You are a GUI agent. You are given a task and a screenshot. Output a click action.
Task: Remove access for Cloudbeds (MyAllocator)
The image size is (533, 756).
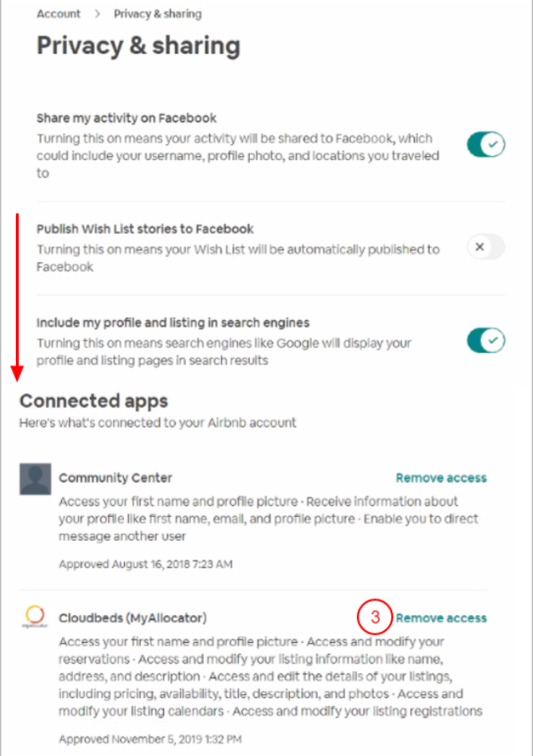(x=441, y=618)
